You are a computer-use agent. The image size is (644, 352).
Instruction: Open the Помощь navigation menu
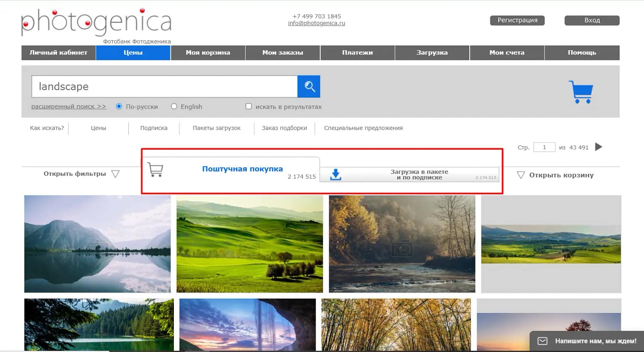[x=582, y=52]
